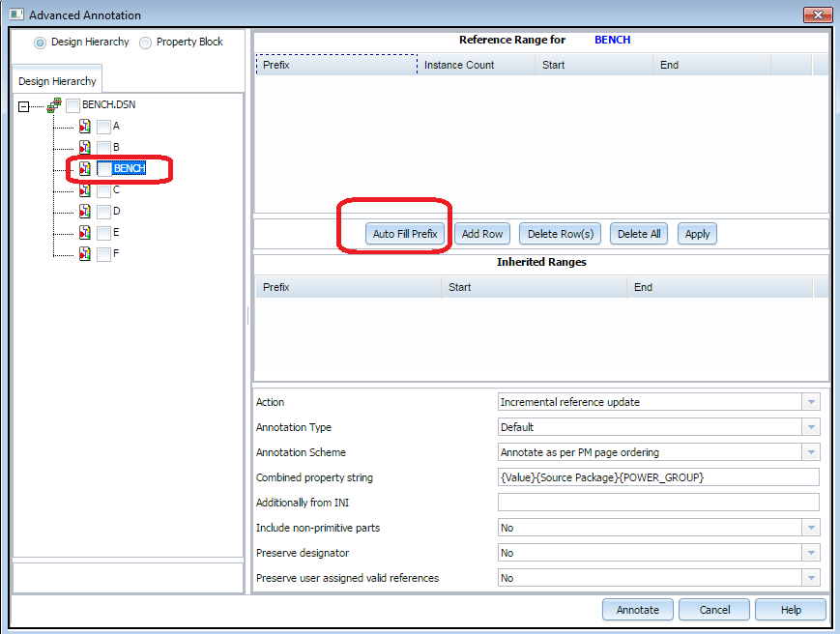Click the schematic icon beside item E
The width and height of the screenshot is (840, 634).
click(x=85, y=232)
